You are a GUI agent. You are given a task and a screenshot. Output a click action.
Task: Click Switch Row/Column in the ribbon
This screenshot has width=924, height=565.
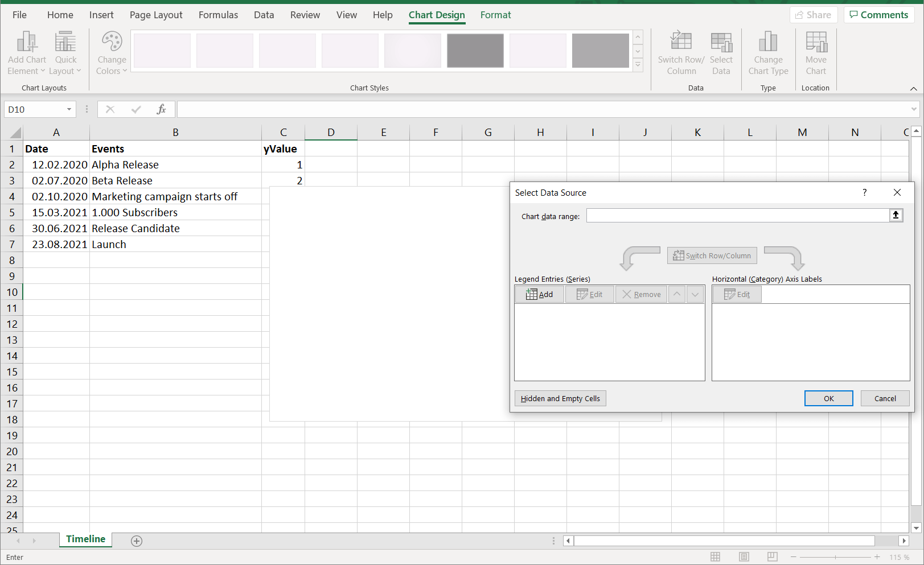tap(681, 52)
